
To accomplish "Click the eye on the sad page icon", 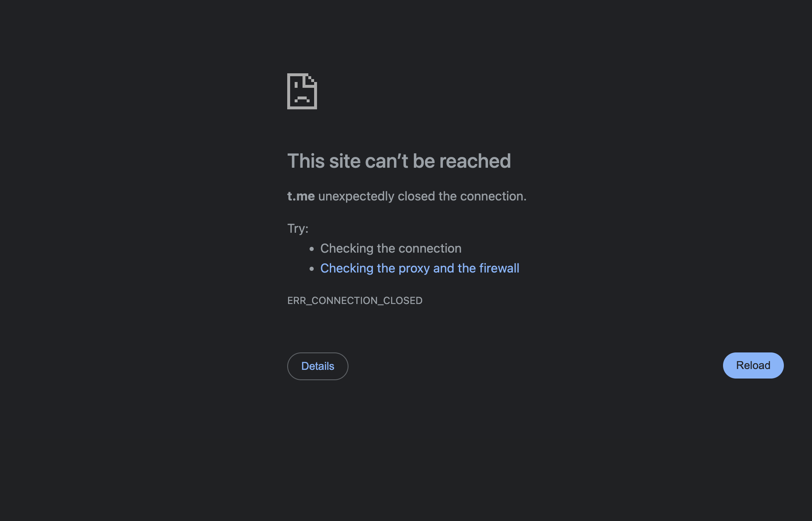I will point(296,85).
